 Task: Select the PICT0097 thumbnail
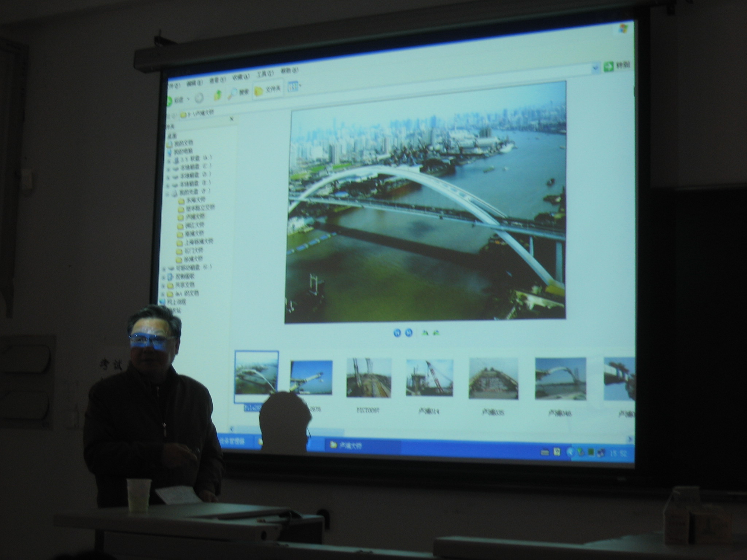(368, 378)
